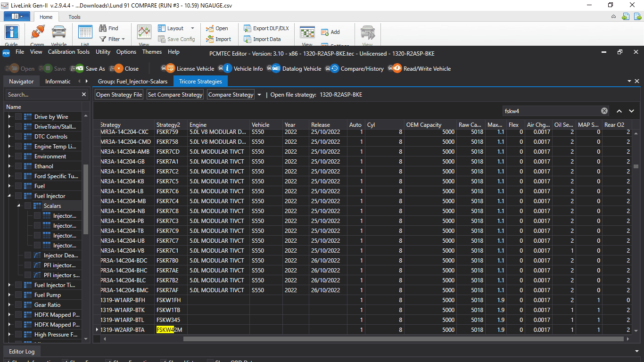This screenshot has width=644, height=362.
Task: Click the strategy table vertical scrollbar thumb
Action: tap(636, 166)
